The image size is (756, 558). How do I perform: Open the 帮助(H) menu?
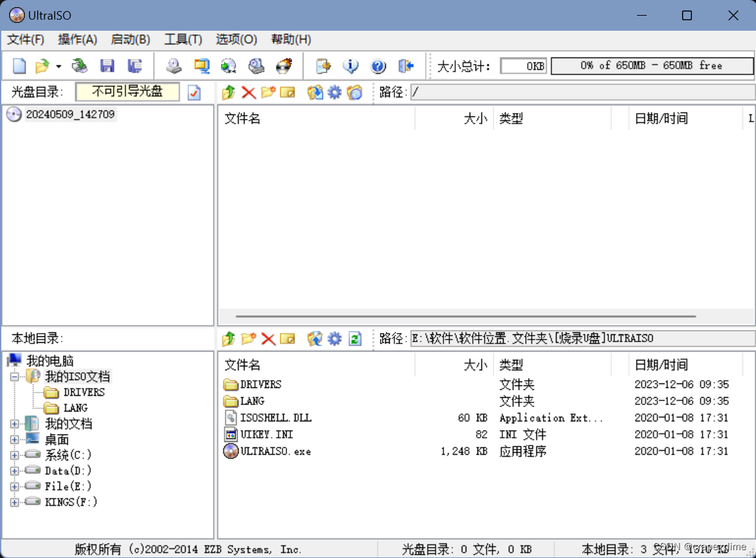291,39
